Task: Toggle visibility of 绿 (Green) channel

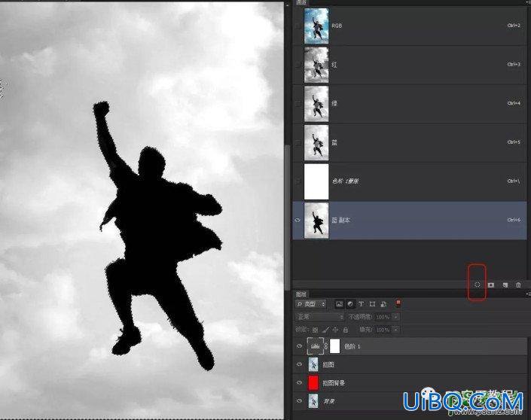Action: click(298, 103)
